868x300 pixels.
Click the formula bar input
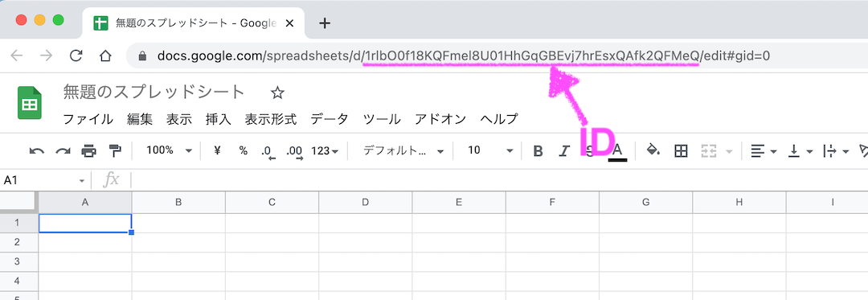click(498, 180)
